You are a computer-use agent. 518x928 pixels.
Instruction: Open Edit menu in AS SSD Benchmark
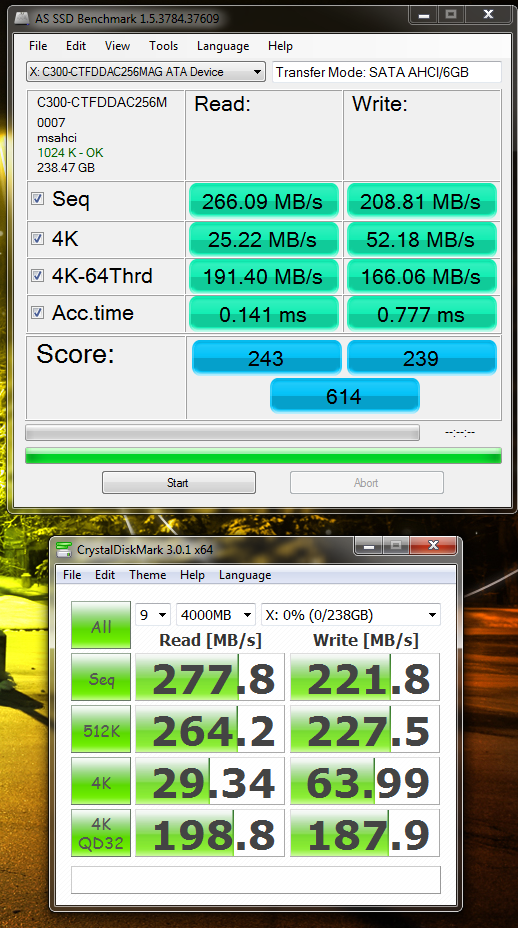[x=76, y=46]
